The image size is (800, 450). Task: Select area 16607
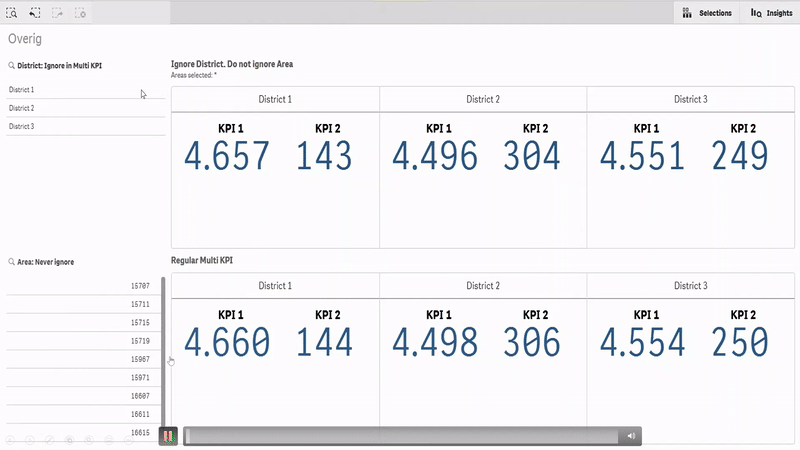[83, 396]
